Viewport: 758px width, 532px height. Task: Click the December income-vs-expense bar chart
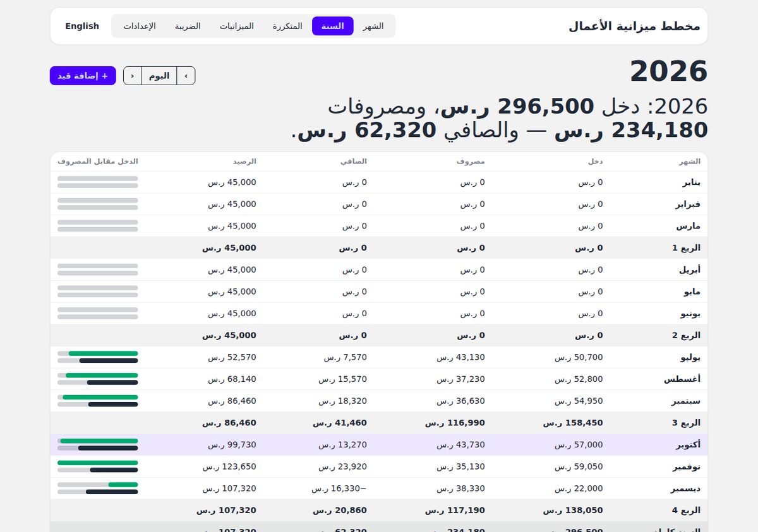(98, 488)
